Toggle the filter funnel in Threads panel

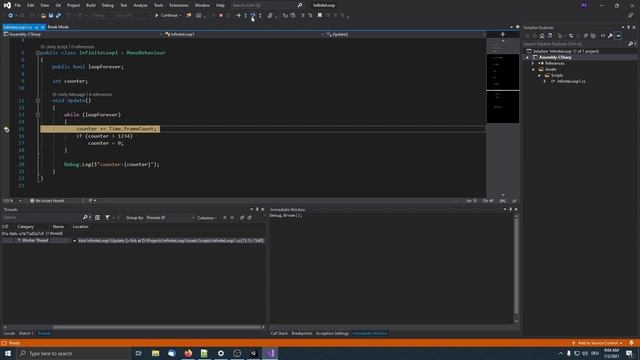click(x=107, y=218)
